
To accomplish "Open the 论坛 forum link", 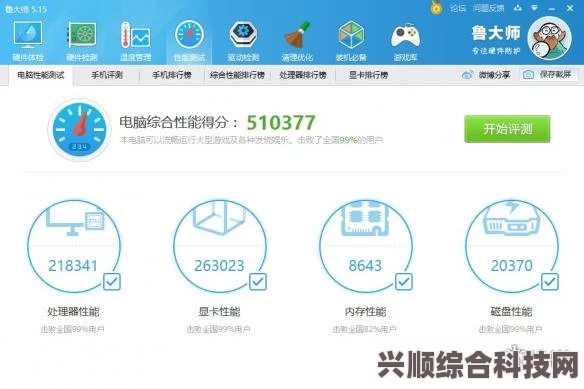I will pos(458,8).
